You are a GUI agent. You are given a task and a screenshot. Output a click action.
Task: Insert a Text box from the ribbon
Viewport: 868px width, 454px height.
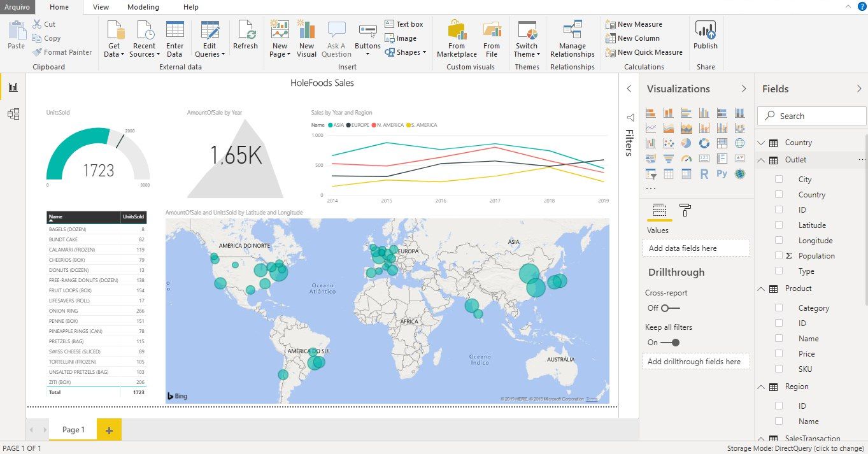[404, 24]
